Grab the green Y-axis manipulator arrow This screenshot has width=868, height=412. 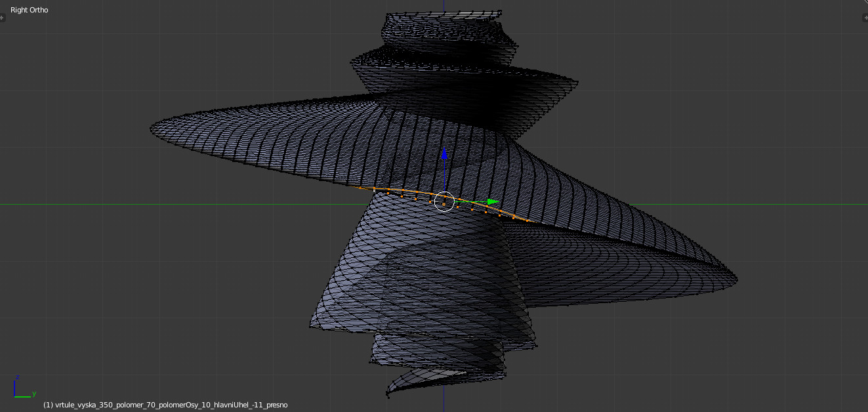point(493,202)
